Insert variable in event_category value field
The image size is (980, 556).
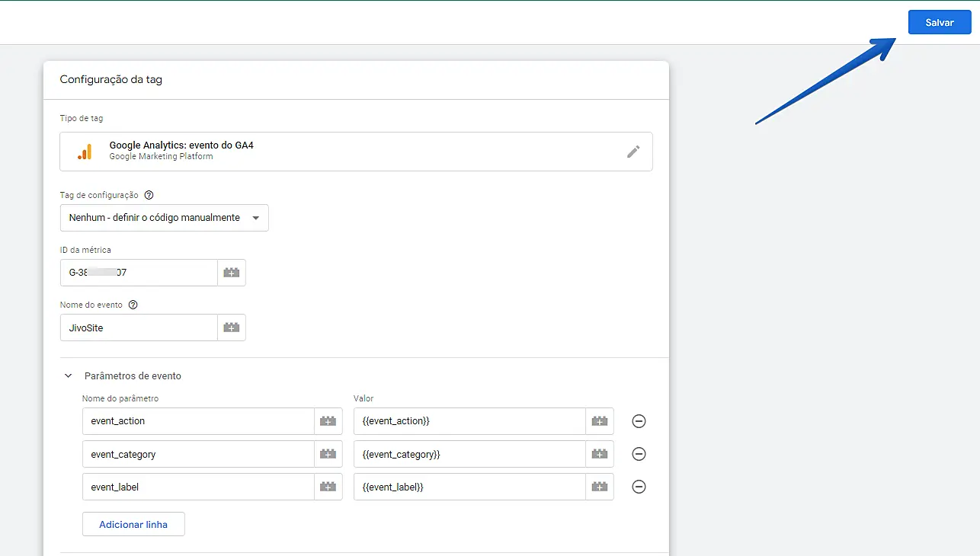click(600, 454)
